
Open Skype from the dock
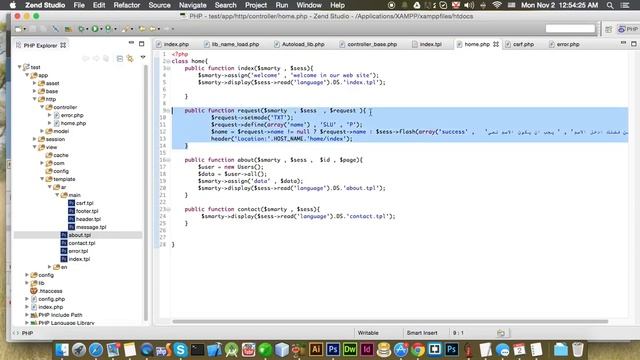click(x=180, y=350)
